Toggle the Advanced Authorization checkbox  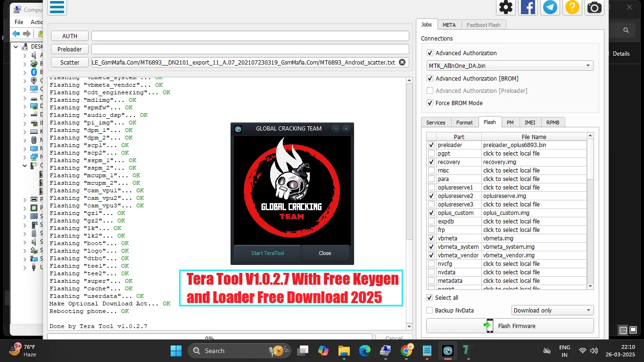(429, 53)
